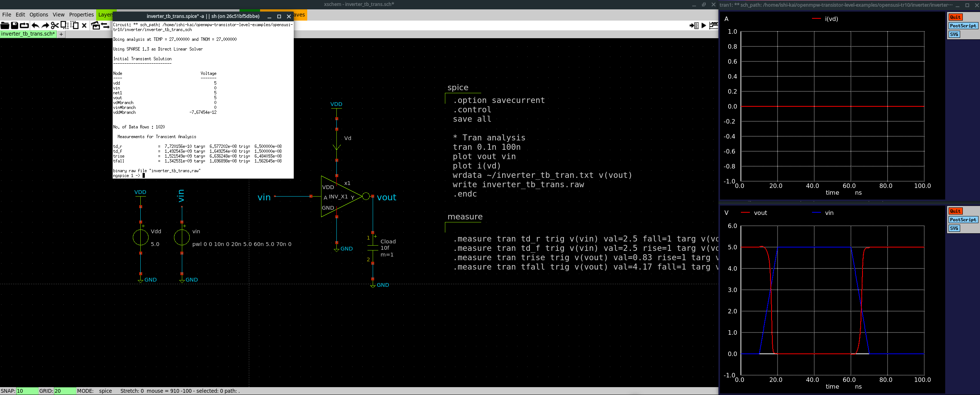Add a new schematic tab with plus

(61, 34)
